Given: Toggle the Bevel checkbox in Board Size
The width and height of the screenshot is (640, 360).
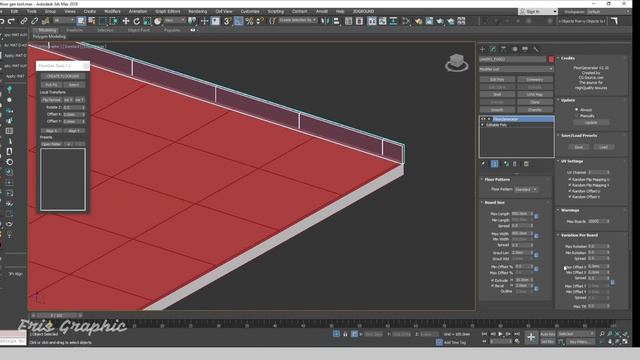Looking at the screenshot, I should [x=492, y=286].
